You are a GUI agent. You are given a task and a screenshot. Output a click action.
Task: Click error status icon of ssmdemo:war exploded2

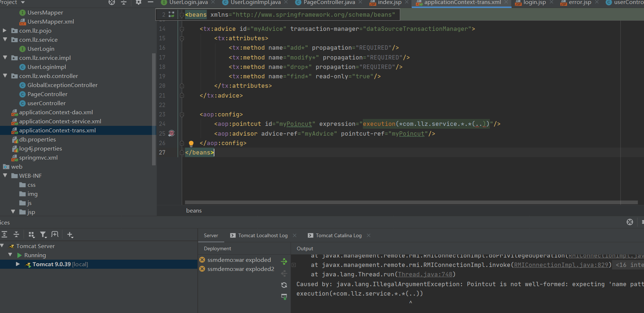202,269
